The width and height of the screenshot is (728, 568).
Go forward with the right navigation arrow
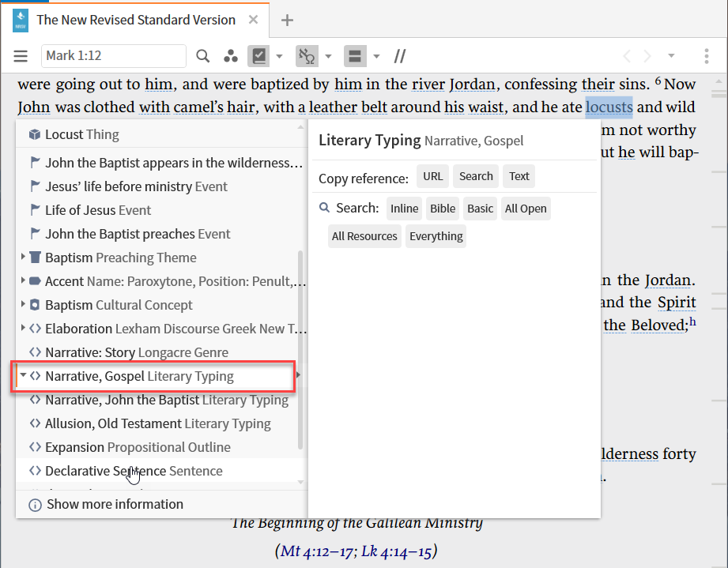pos(647,56)
